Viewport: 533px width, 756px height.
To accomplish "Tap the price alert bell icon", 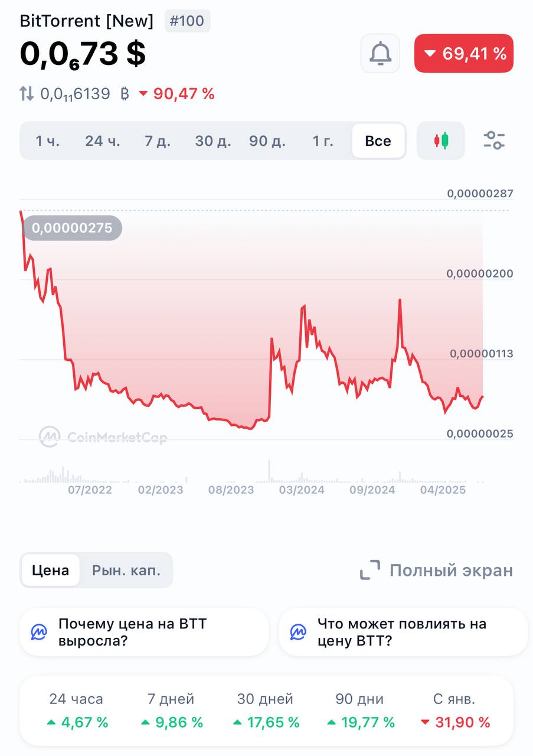I will [x=381, y=54].
